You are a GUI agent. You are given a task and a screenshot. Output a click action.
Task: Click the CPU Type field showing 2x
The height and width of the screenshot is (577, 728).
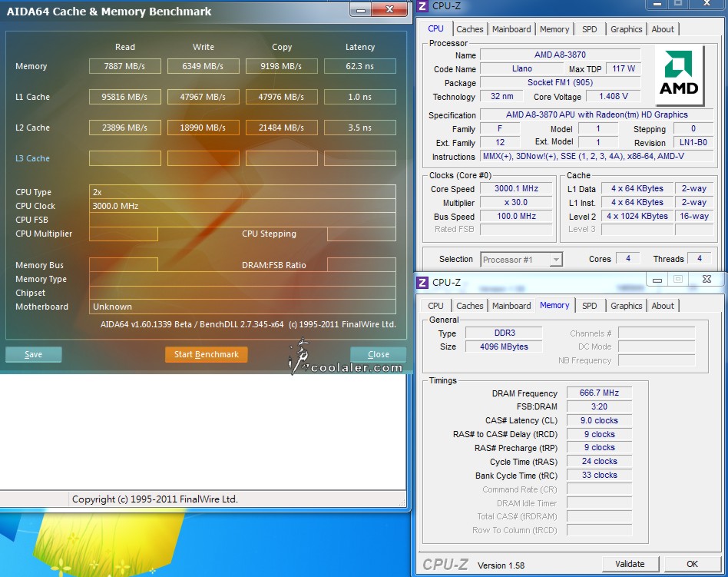click(x=243, y=192)
